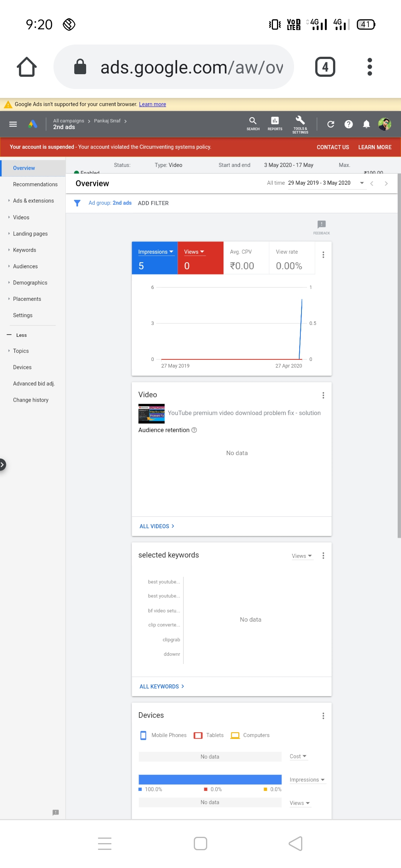Toggle Mobile Phones legend item
The width and height of the screenshot is (401, 868).
pos(163,735)
